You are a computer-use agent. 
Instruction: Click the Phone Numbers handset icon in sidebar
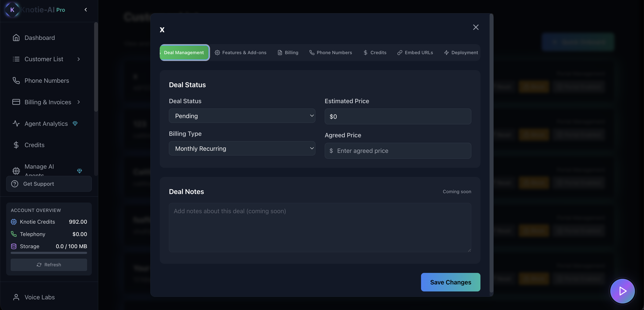pyautogui.click(x=16, y=81)
